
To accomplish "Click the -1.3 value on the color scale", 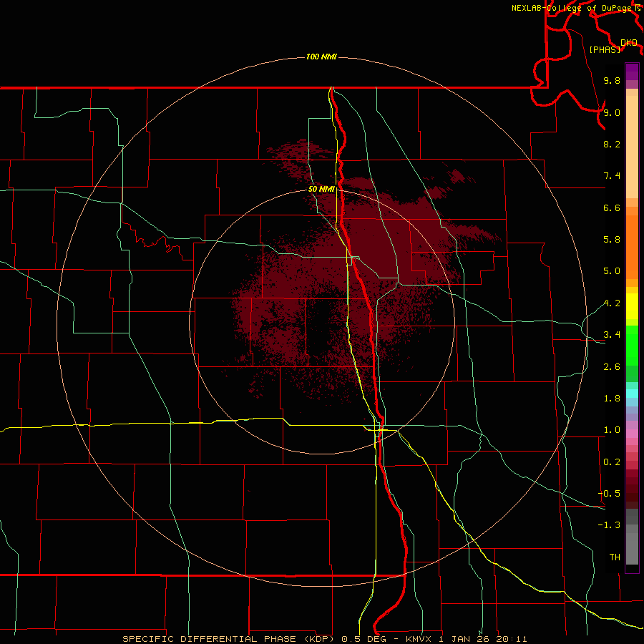I will click(x=609, y=525).
